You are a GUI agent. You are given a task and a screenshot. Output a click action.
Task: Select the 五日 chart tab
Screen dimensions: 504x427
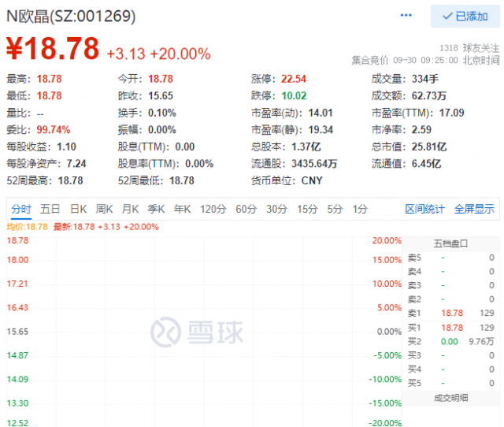pyautogui.click(x=50, y=209)
